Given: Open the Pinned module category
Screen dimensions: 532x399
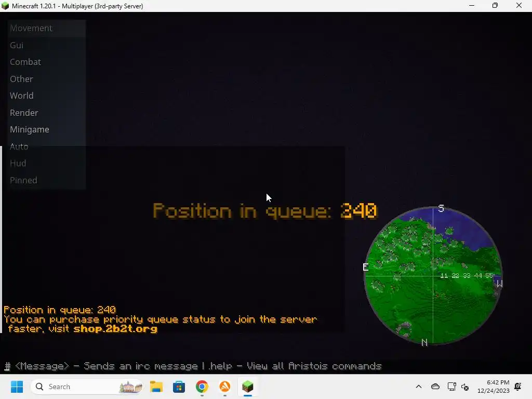Looking at the screenshot, I should click(46, 180).
